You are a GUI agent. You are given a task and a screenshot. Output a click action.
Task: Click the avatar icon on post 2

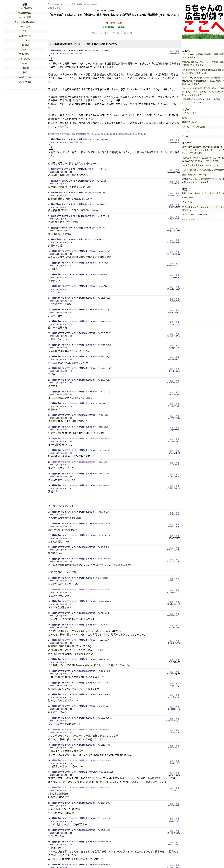tap(51, 147)
